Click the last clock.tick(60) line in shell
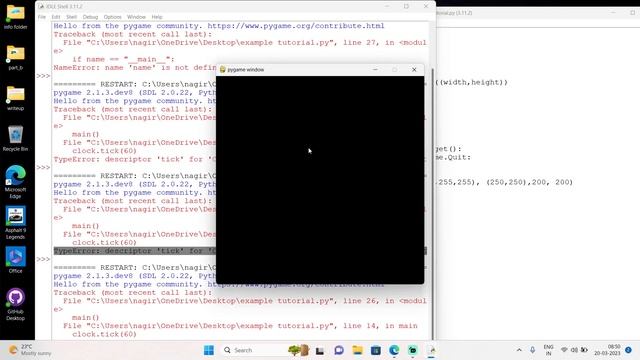Screen dimensions: 640x360 (104, 334)
